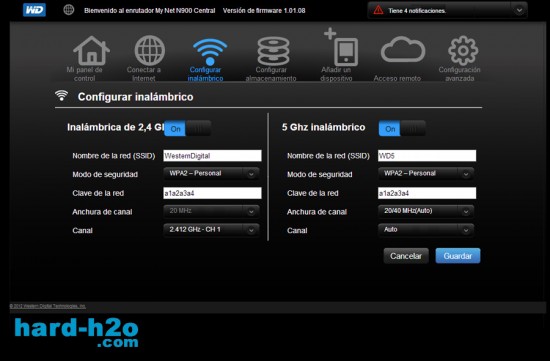This screenshot has width=550, height=361.
Task: Click the Configurar inalámbrico heading
Action: coord(135,97)
